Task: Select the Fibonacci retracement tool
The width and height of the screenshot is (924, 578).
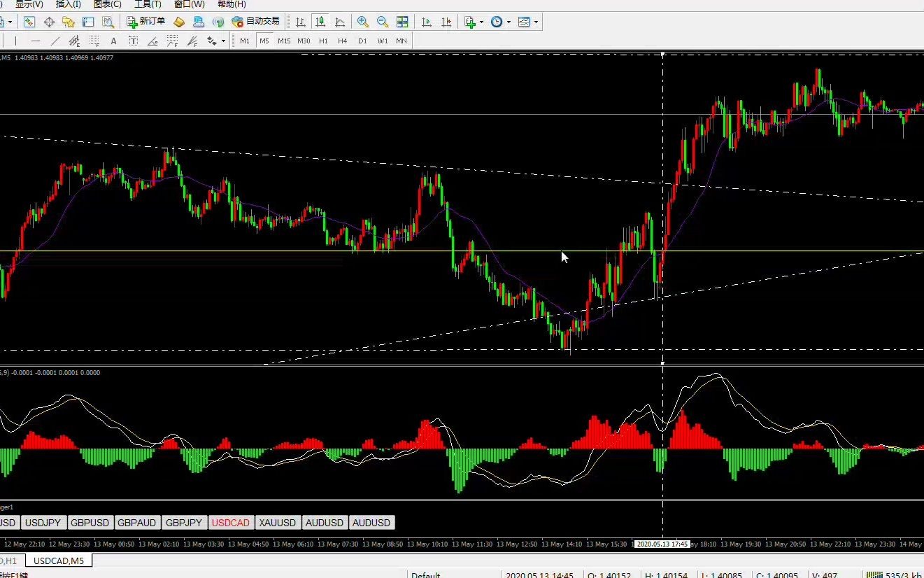Action: coord(94,41)
